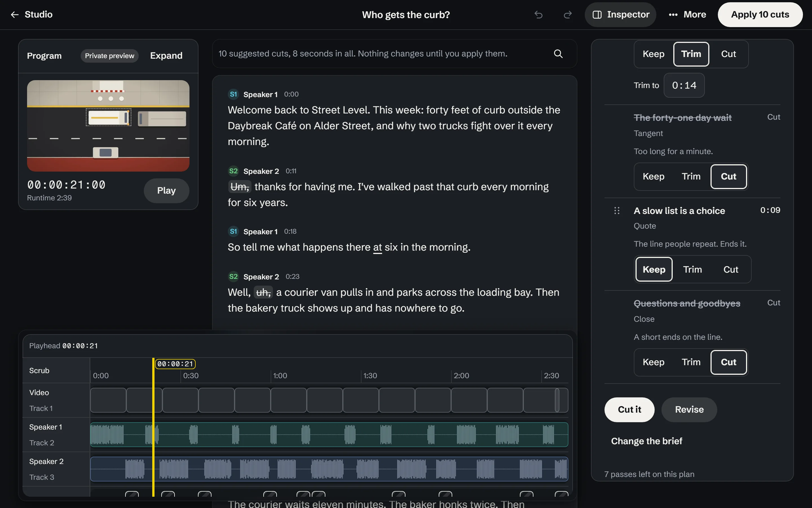Toggle the Inspector panel
Screen dimensions: 812x508
click(620, 14)
